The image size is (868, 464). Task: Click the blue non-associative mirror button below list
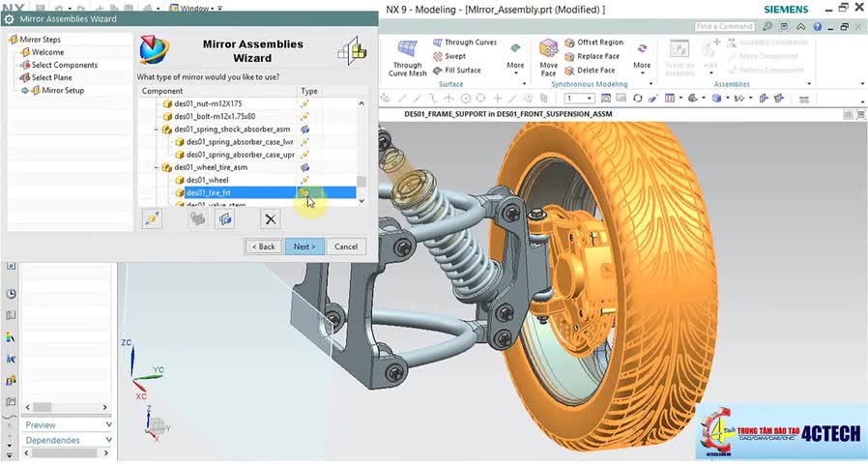[225, 218]
